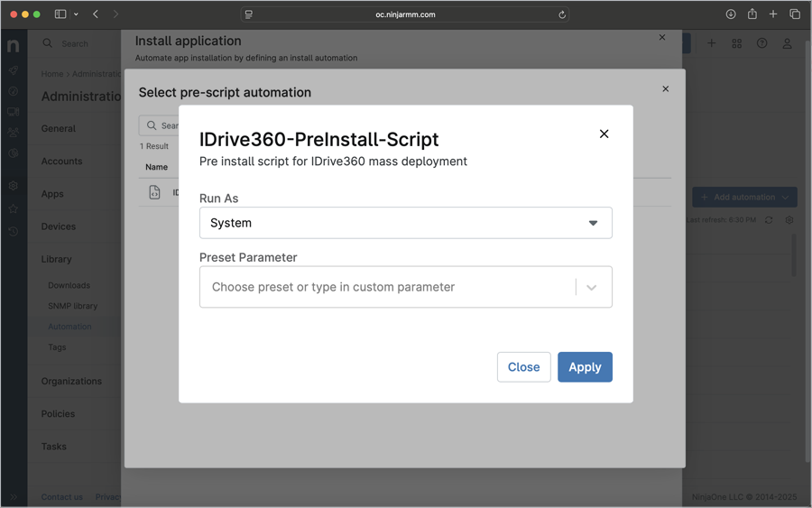The height and width of the screenshot is (508, 812).
Task: Open Safari downloads icon
Action: click(731, 14)
